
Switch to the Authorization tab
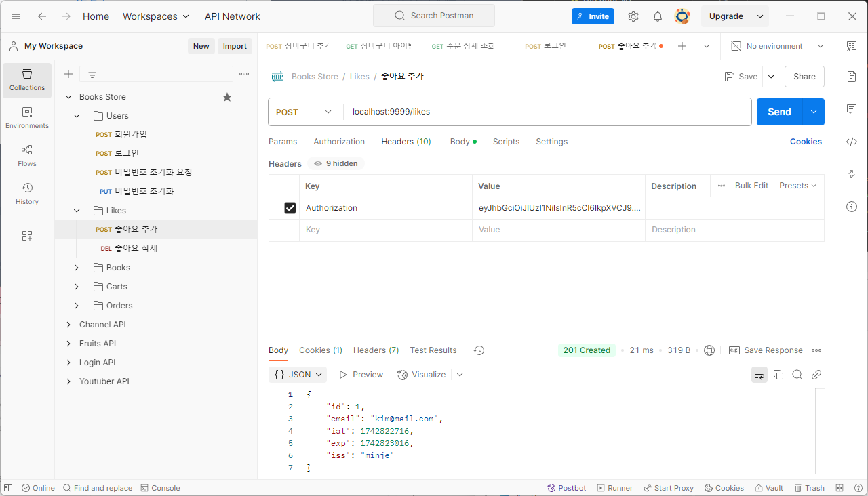click(x=339, y=142)
